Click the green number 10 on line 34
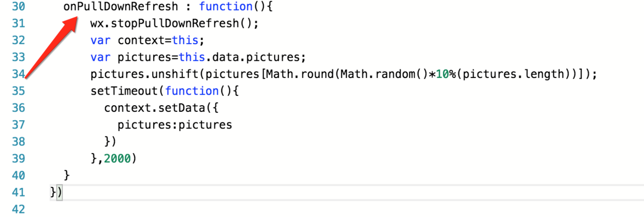 click(441, 74)
